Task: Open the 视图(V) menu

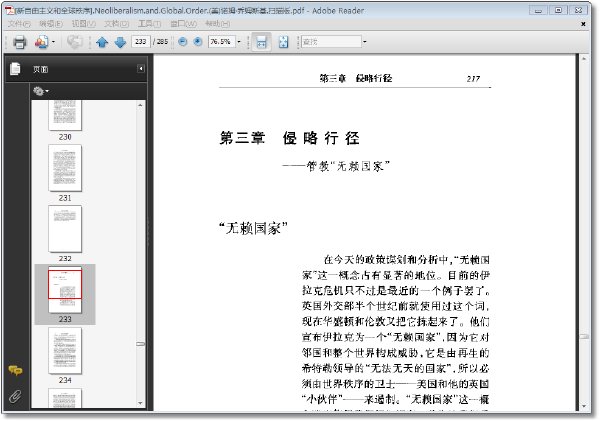Action: pyautogui.click(x=83, y=24)
